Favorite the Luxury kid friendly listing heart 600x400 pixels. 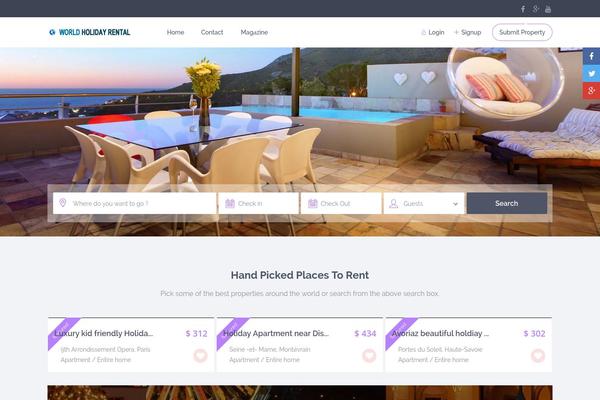click(200, 356)
